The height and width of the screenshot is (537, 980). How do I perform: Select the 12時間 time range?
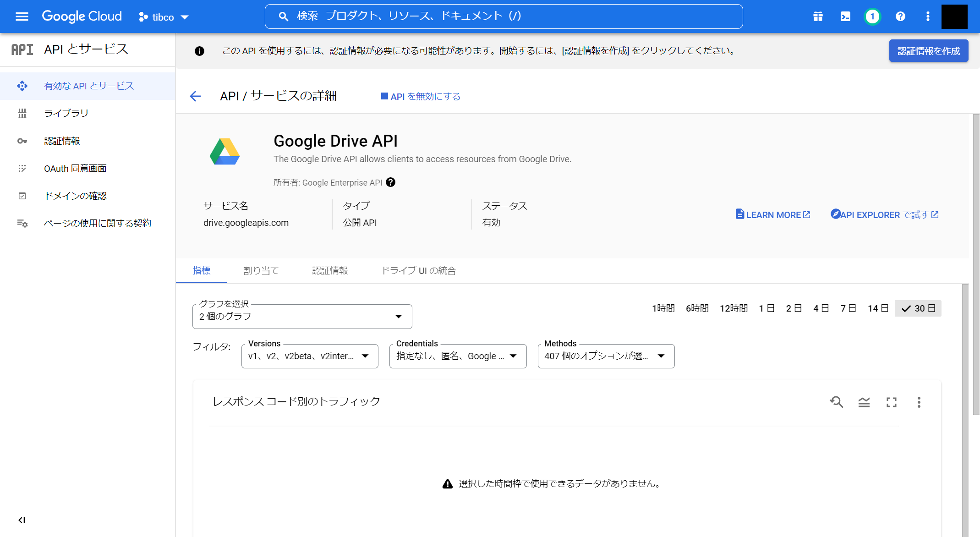[734, 308]
